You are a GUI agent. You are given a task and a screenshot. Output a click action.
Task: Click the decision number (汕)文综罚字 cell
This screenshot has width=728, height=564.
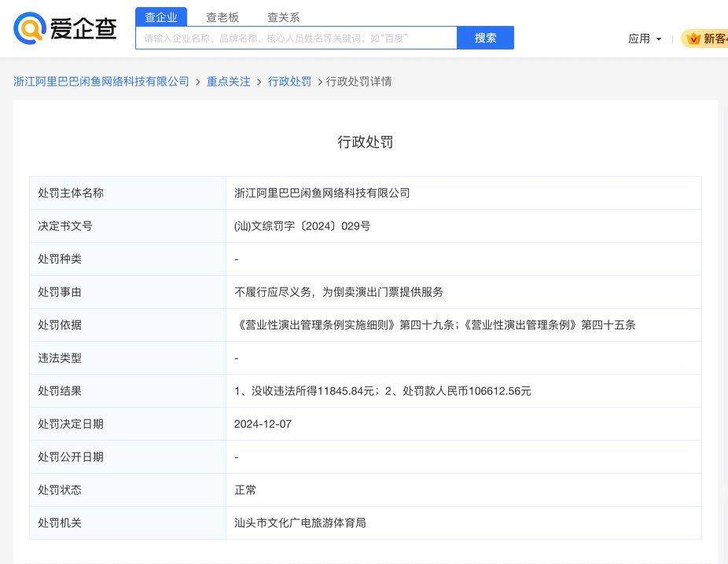tap(303, 226)
